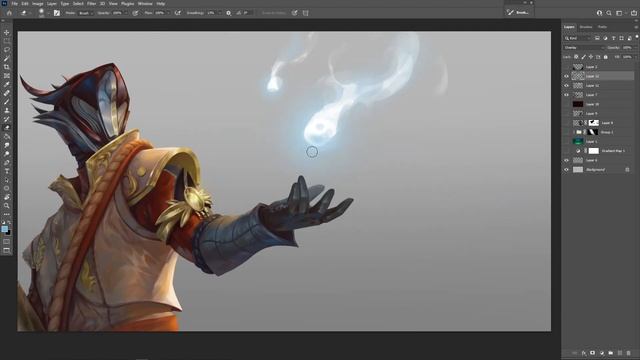This screenshot has width=640, height=360.
Task: Click the Delete layer trash icon
Action: pyautogui.click(x=629, y=353)
